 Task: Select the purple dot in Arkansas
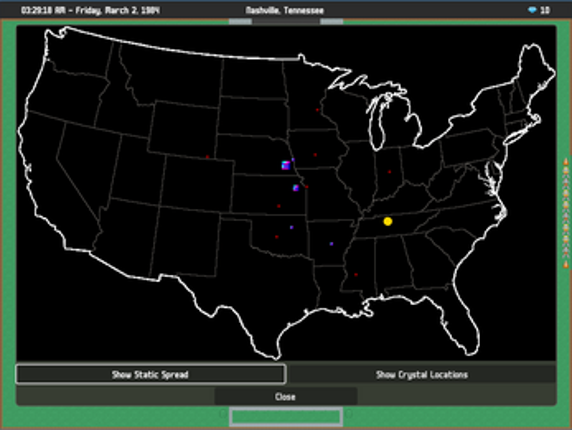331,244
